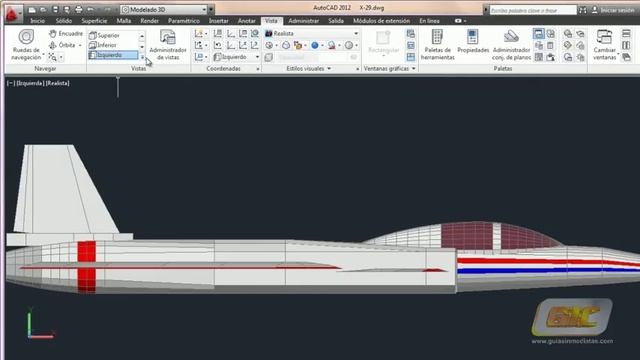The width and height of the screenshot is (640, 360).
Task: Click the Undo arrow in quick access toolbar
Action: click(91, 9)
